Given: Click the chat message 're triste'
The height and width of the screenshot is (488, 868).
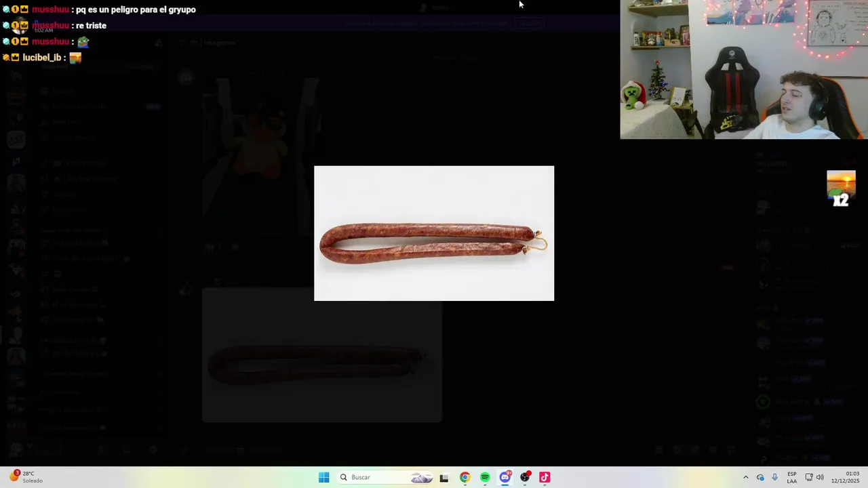Looking at the screenshot, I should (91, 26).
